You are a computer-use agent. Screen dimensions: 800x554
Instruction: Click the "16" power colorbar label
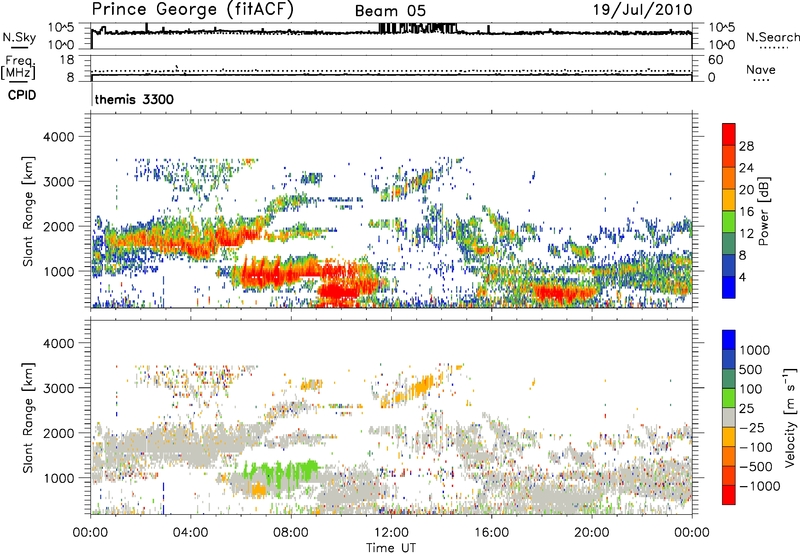coord(746,212)
